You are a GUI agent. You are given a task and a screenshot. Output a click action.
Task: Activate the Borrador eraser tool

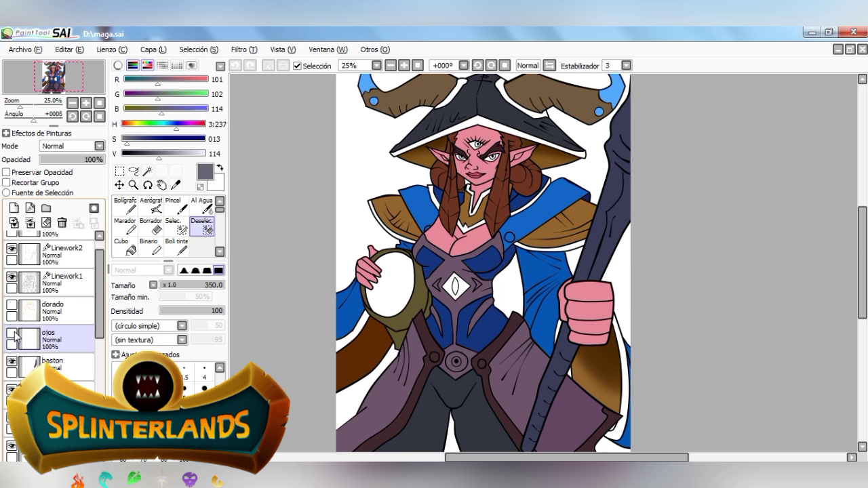pyautogui.click(x=151, y=226)
